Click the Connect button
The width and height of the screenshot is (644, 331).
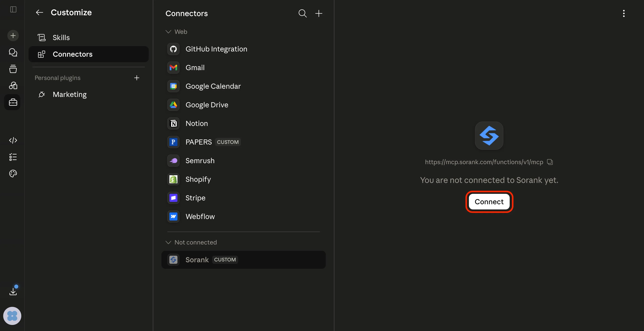coord(489,202)
